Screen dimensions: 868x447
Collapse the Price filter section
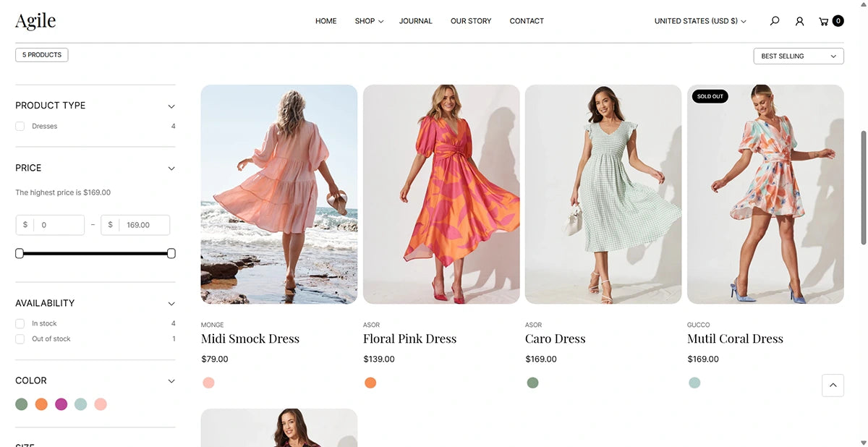tap(171, 169)
